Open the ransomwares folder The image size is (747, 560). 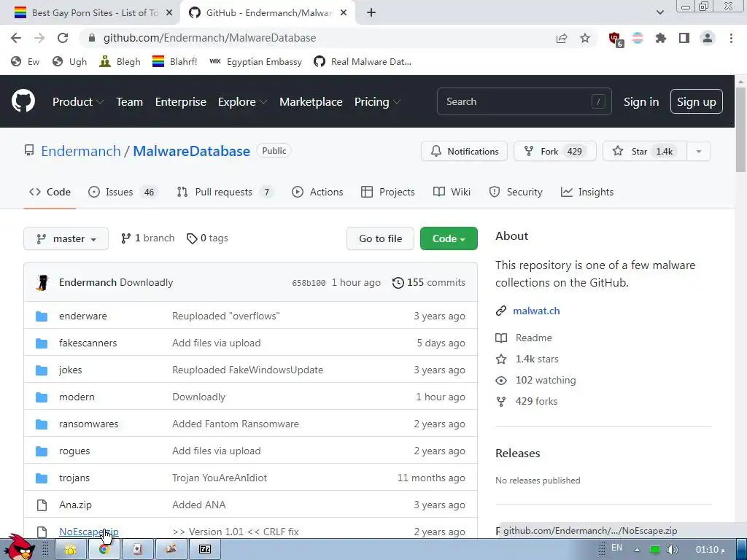click(88, 424)
